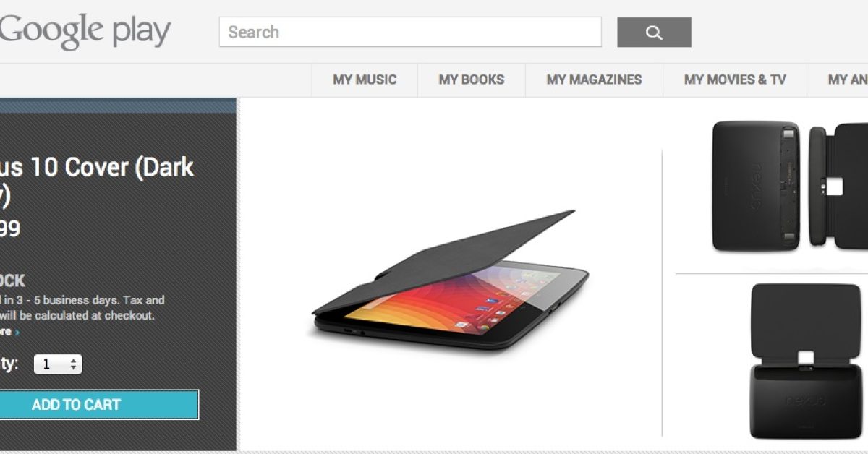The width and height of the screenshot is (868, 454).
Task: Open the partially visible MY AN… tab
Action: click(x=838, y=80)
